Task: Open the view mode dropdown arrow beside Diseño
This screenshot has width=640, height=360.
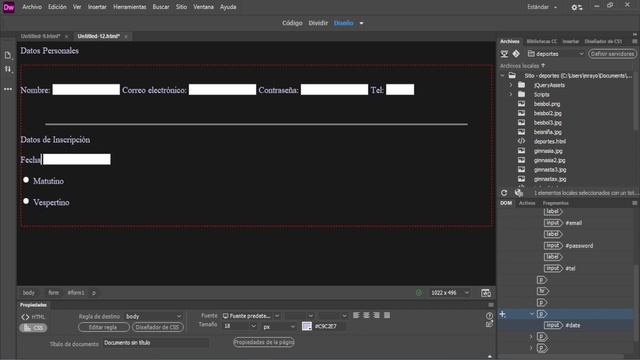Action: coord(361,23)
